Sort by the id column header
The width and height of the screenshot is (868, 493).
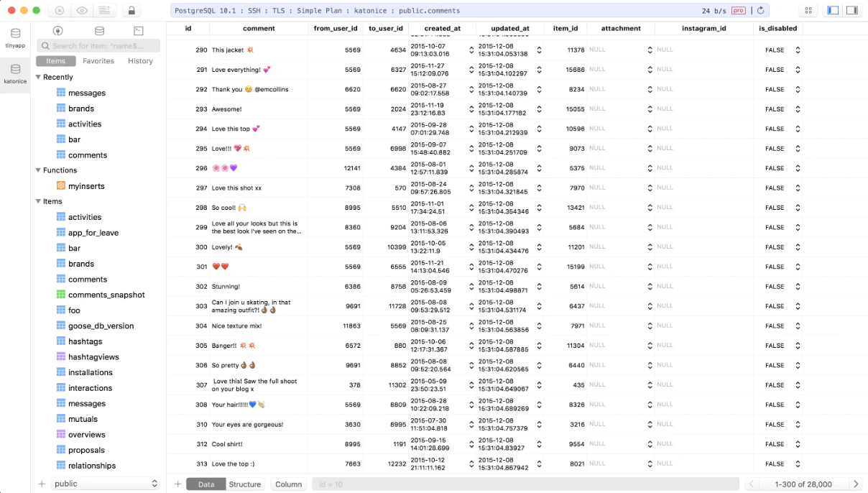(188, 29)
